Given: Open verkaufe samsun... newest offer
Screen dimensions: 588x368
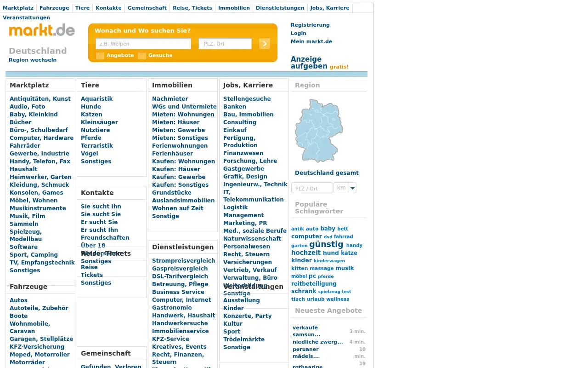Looking at the screenshot, I should click(x=306, y=331).
